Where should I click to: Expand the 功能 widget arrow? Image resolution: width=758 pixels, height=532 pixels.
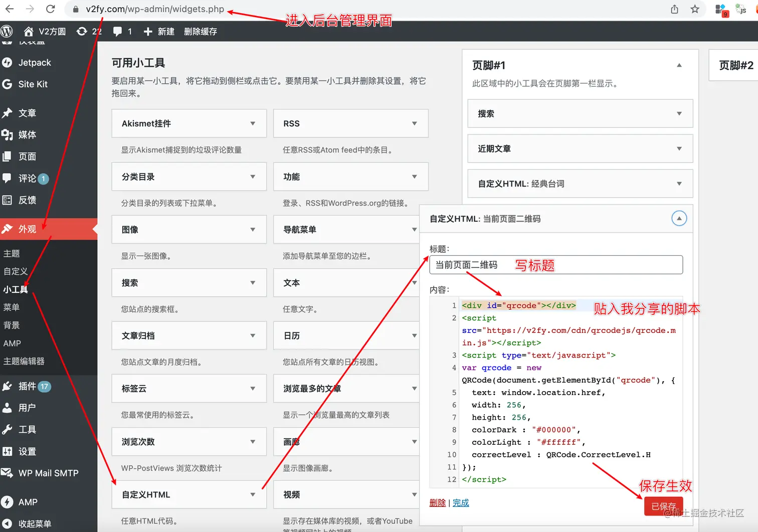pos(414,176)
